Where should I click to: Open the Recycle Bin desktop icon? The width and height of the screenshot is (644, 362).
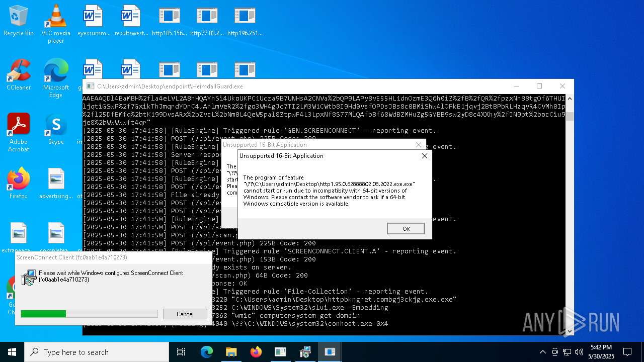19,21
